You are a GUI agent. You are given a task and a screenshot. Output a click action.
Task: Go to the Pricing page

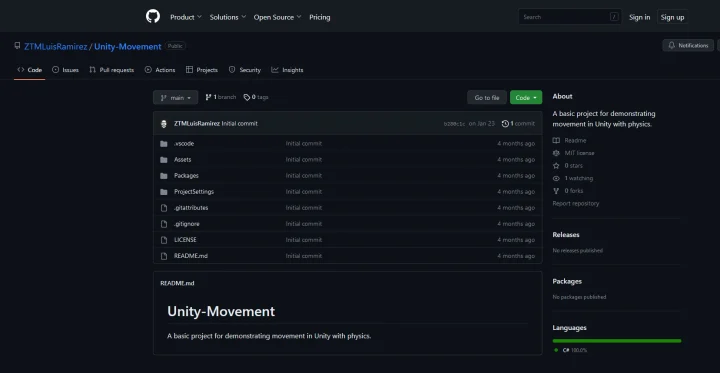[320, 17]
